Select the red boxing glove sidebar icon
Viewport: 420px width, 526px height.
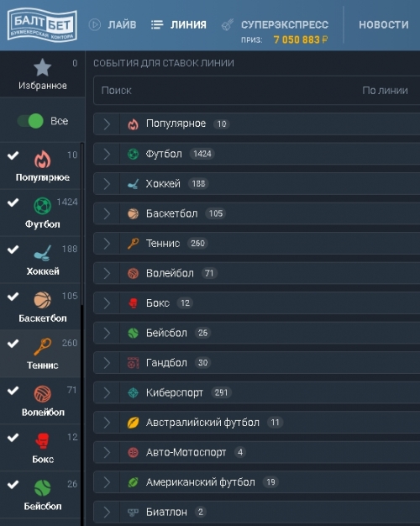(x=43, y=440)
